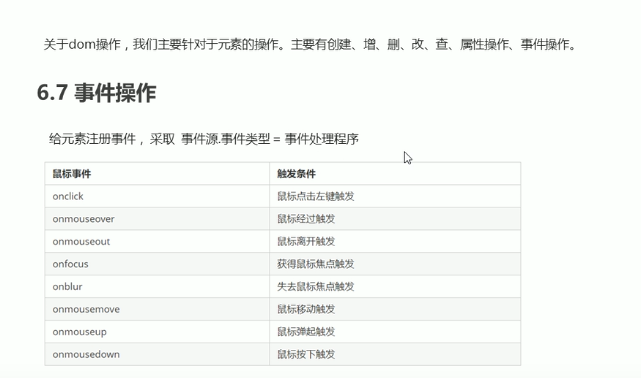This screenshot has height=378, width=641.
Task: Select the "onmouseover" table cell
Action: tap(157, 219)
